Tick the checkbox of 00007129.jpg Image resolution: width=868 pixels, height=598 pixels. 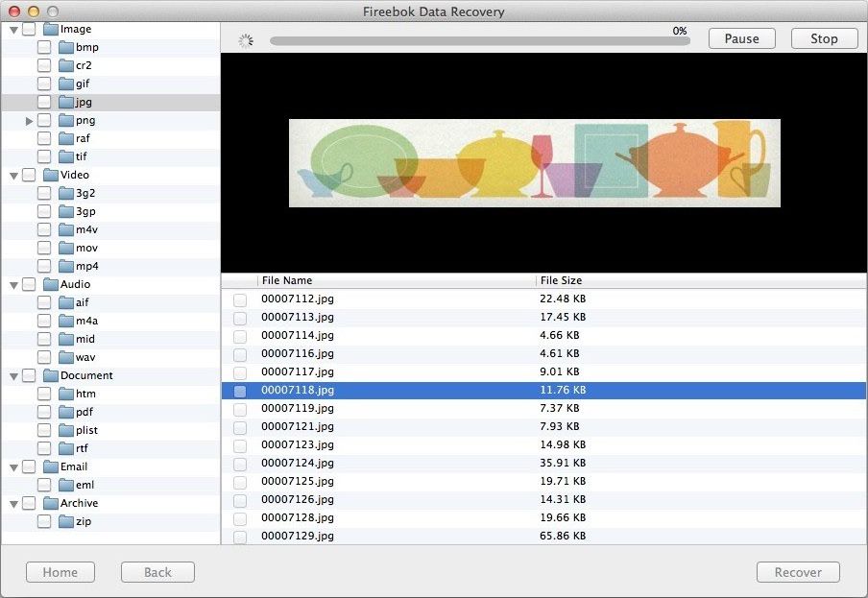[240, 537]
